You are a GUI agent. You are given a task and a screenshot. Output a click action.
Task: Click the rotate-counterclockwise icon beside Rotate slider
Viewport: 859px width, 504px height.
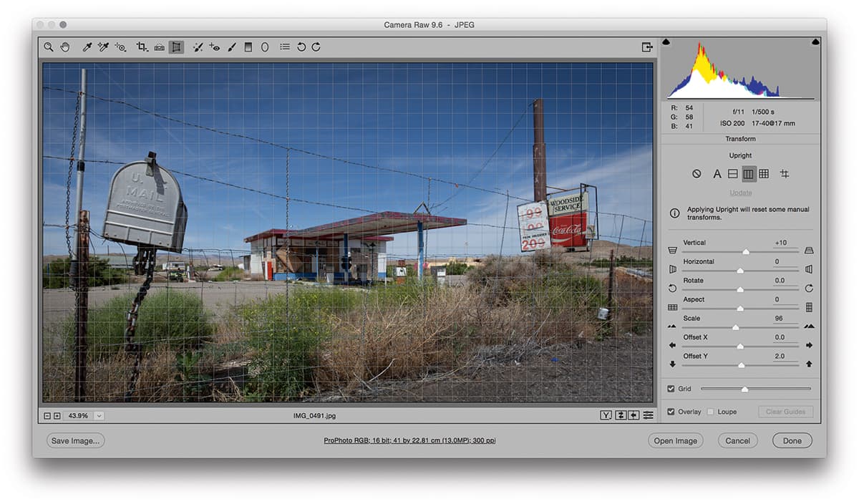pos(672,289)
